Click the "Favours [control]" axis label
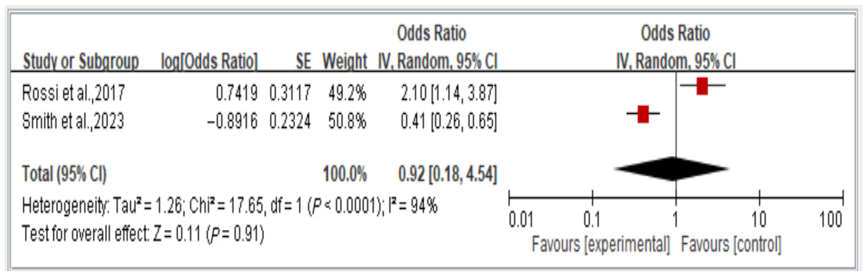The height and width of the screenshot is (277, 868). pos(731,244)
